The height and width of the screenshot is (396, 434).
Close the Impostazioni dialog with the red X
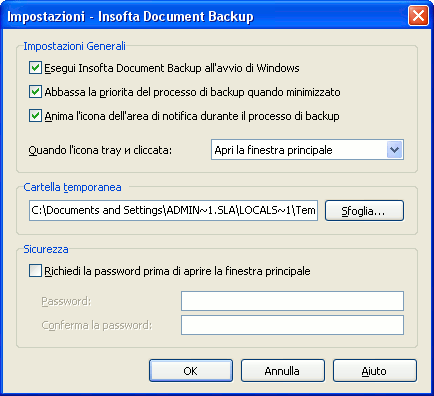coord(418,16)
